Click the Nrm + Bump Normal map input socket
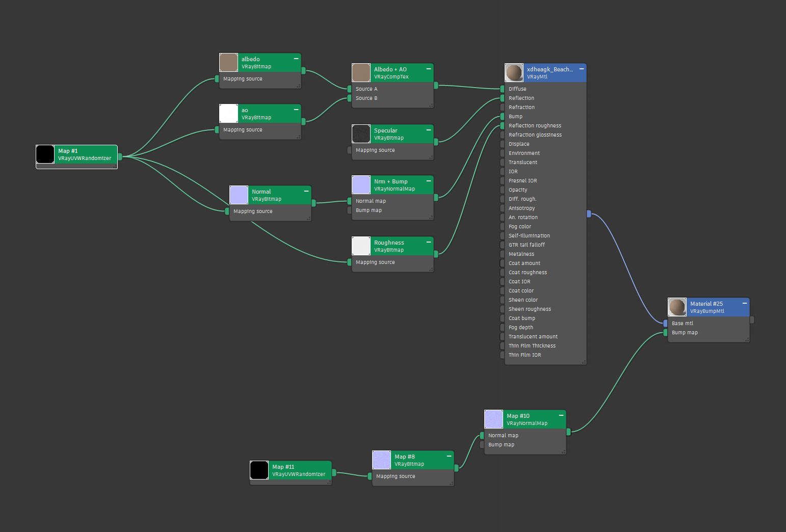 [x=349, y=201]
